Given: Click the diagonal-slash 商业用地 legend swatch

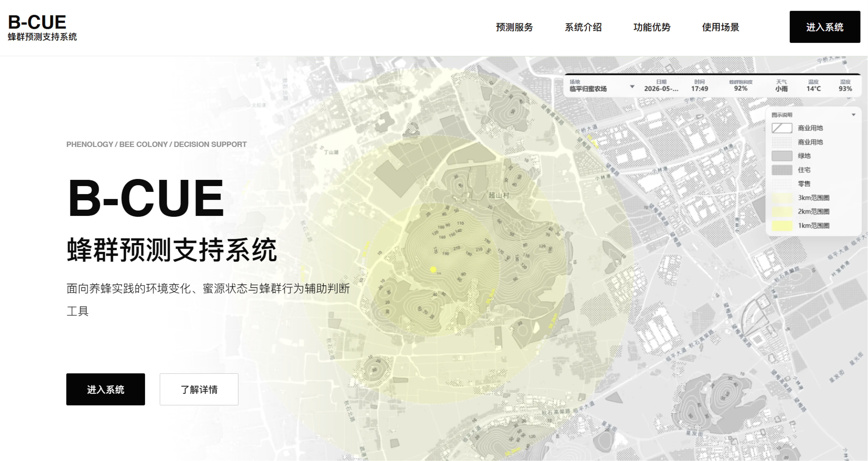Looking at the screenshot, I should [782, 128].
